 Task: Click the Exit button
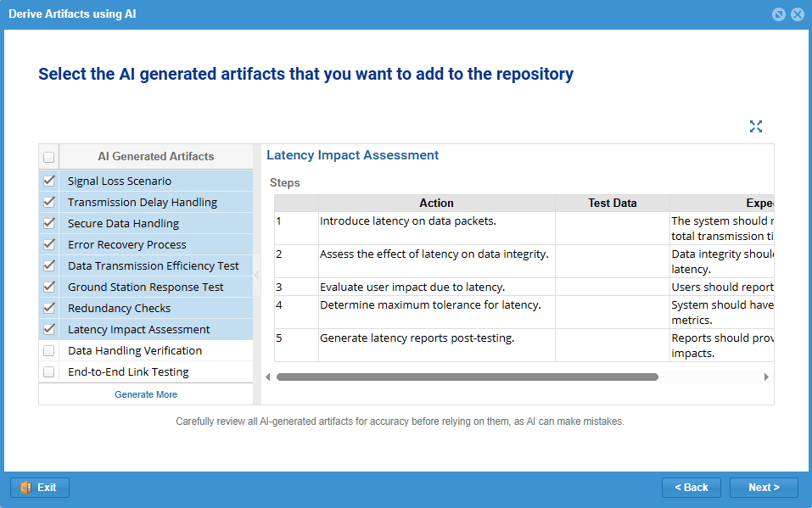(40, 488)
